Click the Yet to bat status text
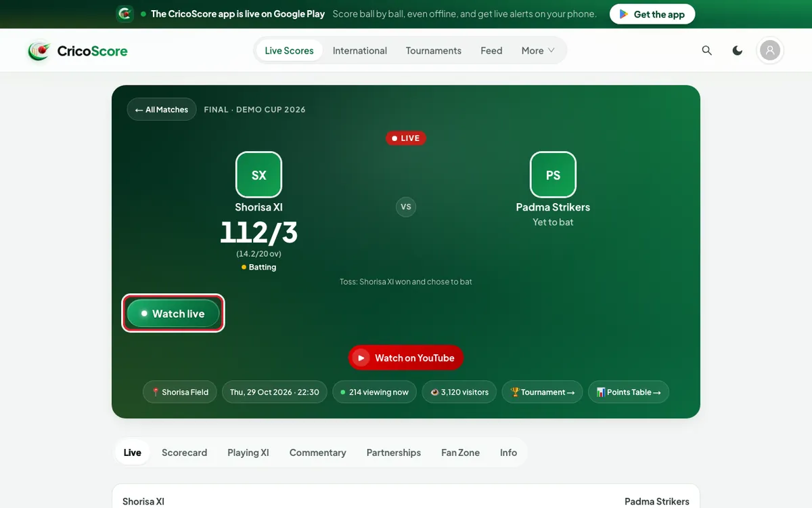Screen dimensions: 812x508 (x=553, y=222)
